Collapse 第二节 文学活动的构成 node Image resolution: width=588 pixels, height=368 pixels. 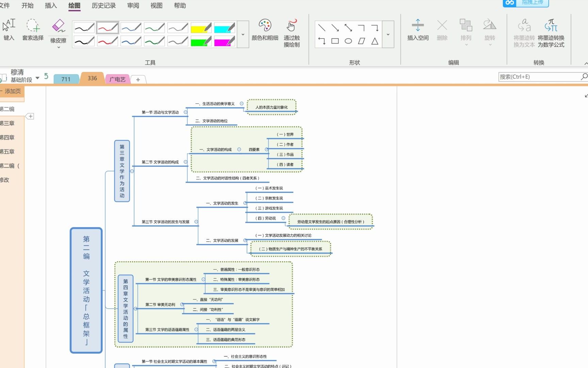185,162
